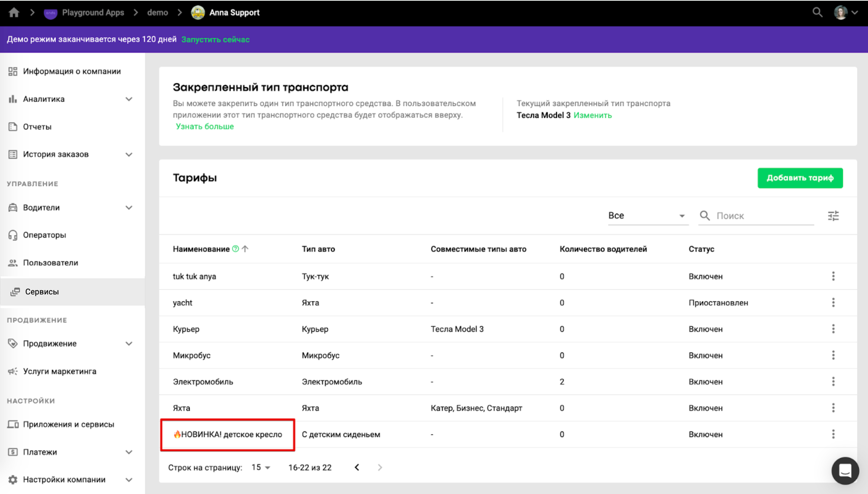Open the chat support bubble icon
868x494 pixels.
tap(845, 471)
